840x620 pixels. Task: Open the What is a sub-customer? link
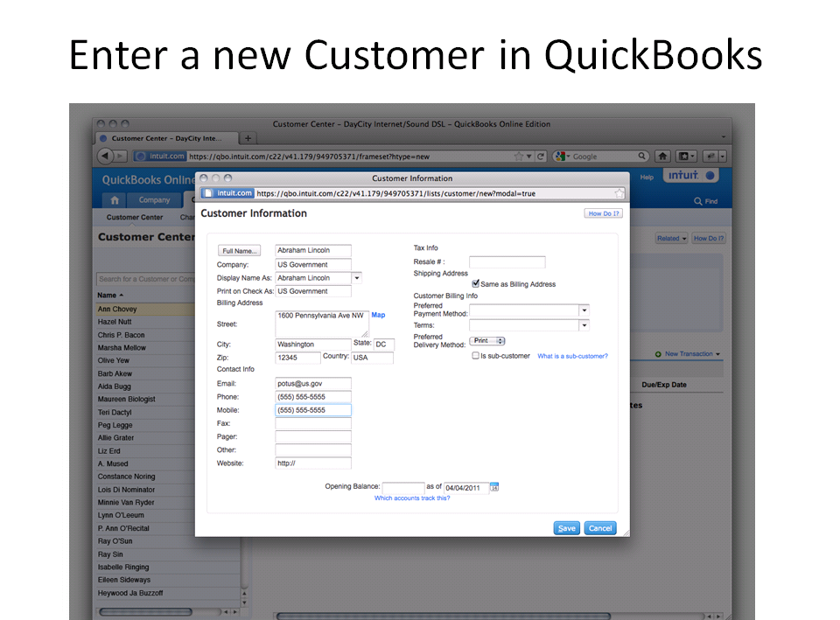(572, 356)
